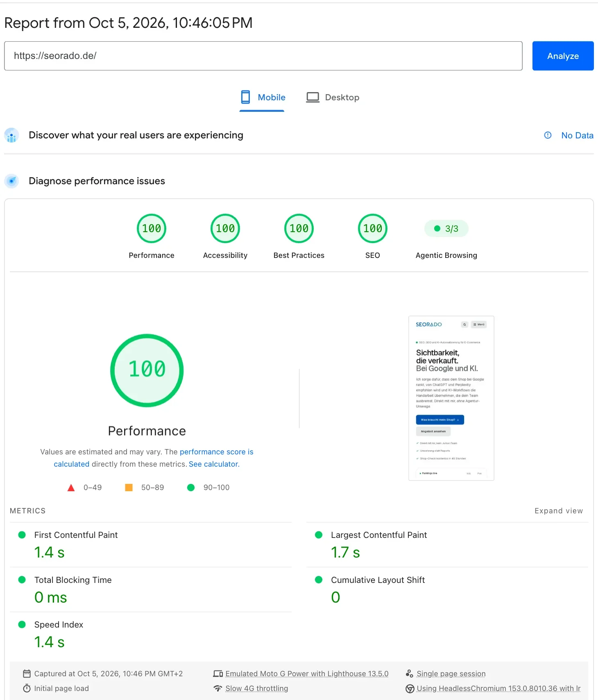Click the green circle 90–100 legend icon
The width and height of the screenshot is (598, 700).
tap(191, 488)
